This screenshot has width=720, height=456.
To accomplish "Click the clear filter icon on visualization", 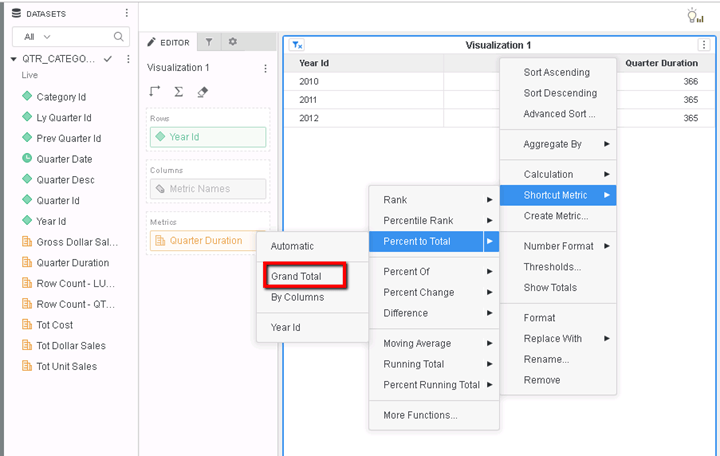I will pos(297,45).
